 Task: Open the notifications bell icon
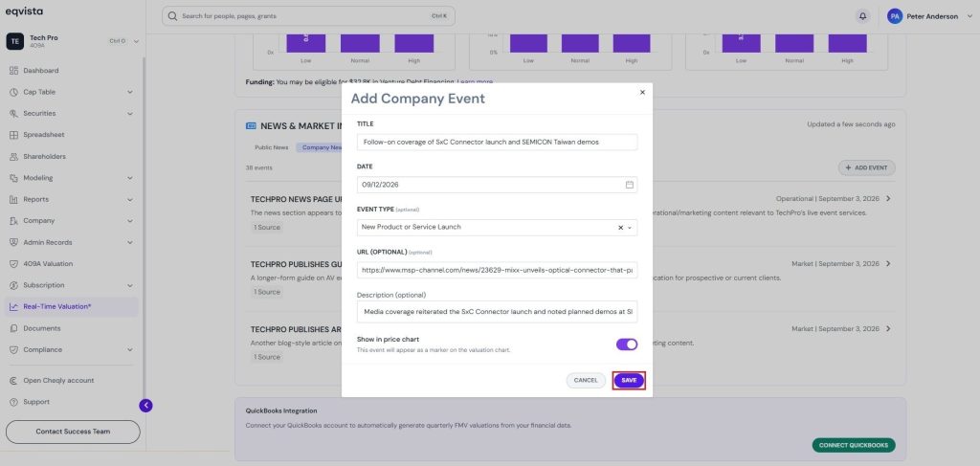coord(862,16)
